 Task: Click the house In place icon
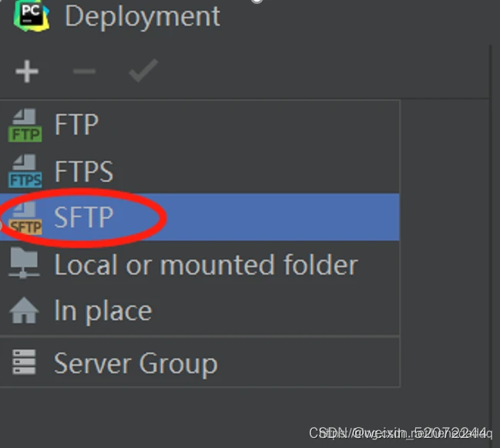(x=24, y=311)
